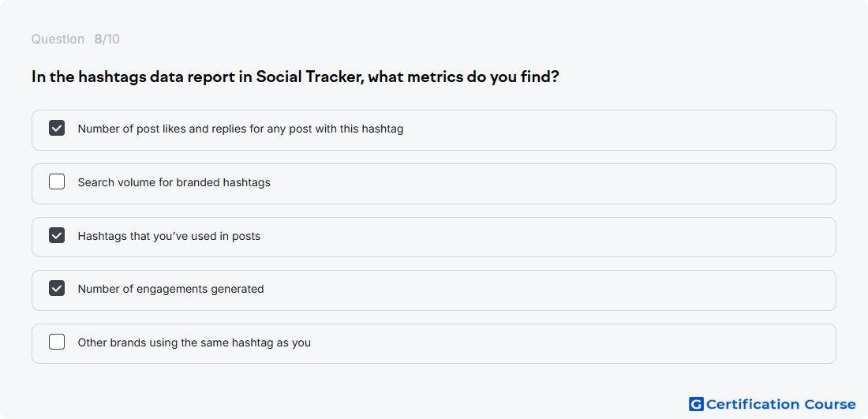Click blank area of 'post likes and replies' card
The image size is (868, 419).
pos(609,130)
